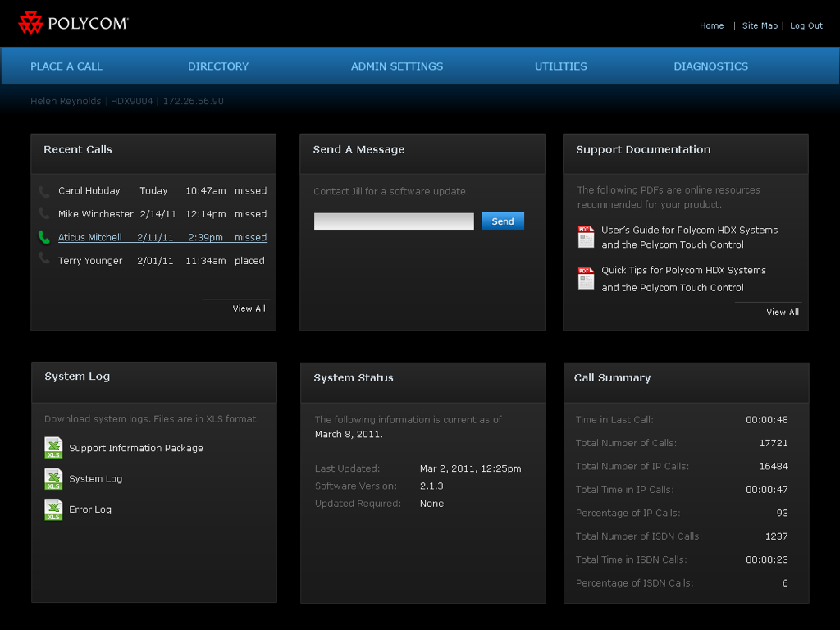The image size is (840, 630).
Task: Open Admin Settings
Action: click(x=397, y=66)
